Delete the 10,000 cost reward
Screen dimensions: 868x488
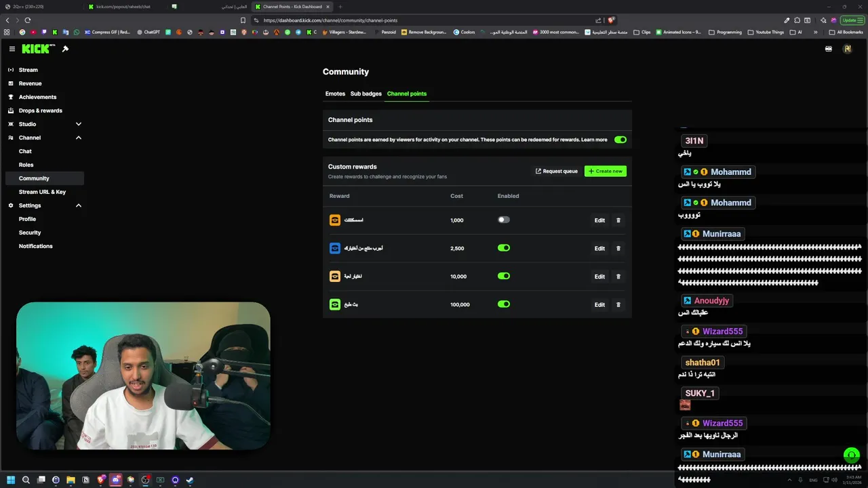[618, 277]
